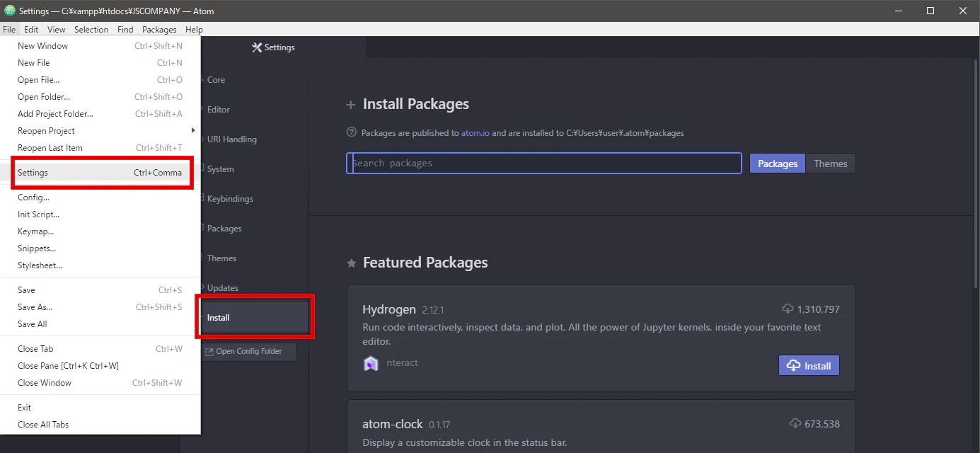Choose Snippets... menu entry
The height and width of the screenshot is (453, 980).
pos(100,248)
